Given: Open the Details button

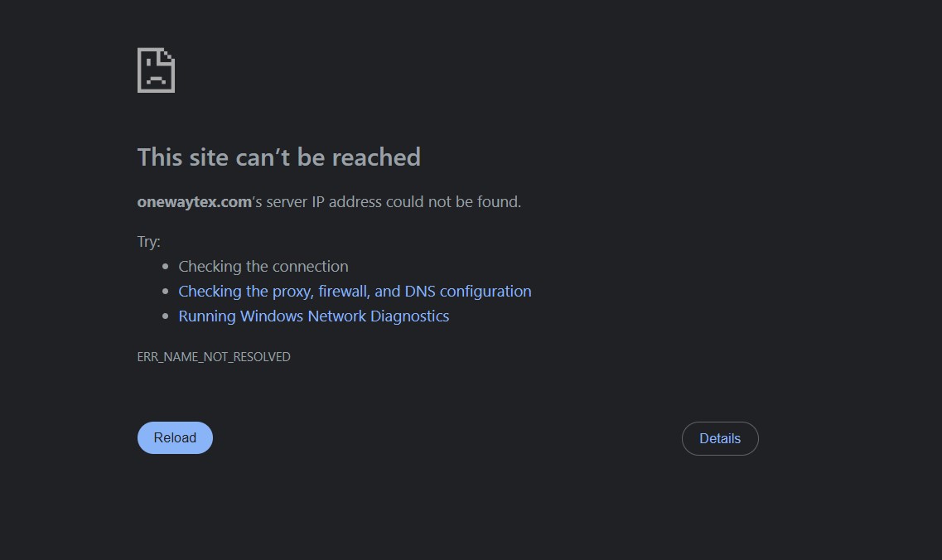Looking at the screenshot, I should 720,438.
